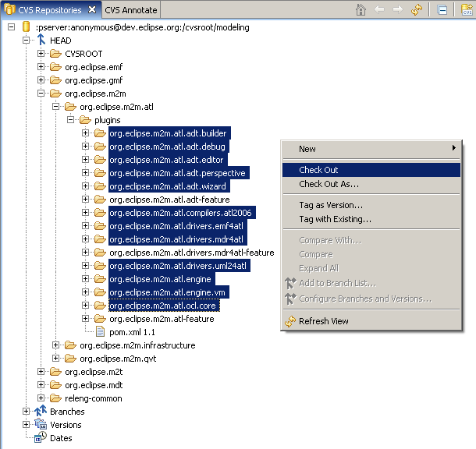The height and width of the screenshot is (449, 476).
Task: Expand the CVSROOT folder
Action: (x=41, y=53)
